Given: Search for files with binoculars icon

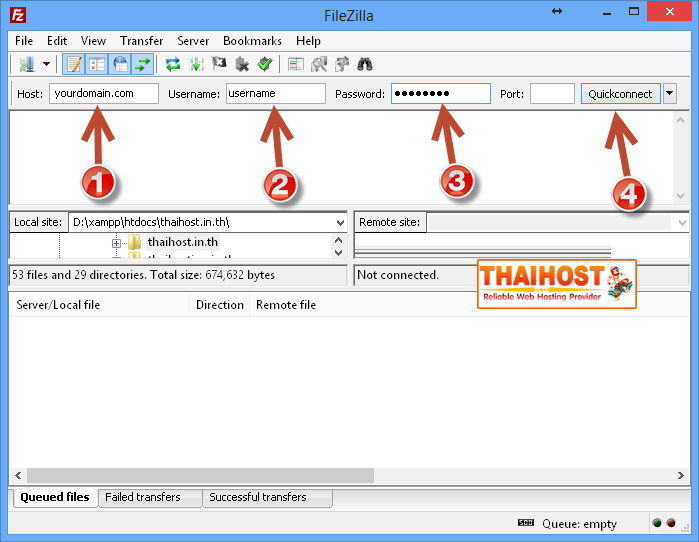Looking at the screenshot, I should tap(365, 64).
